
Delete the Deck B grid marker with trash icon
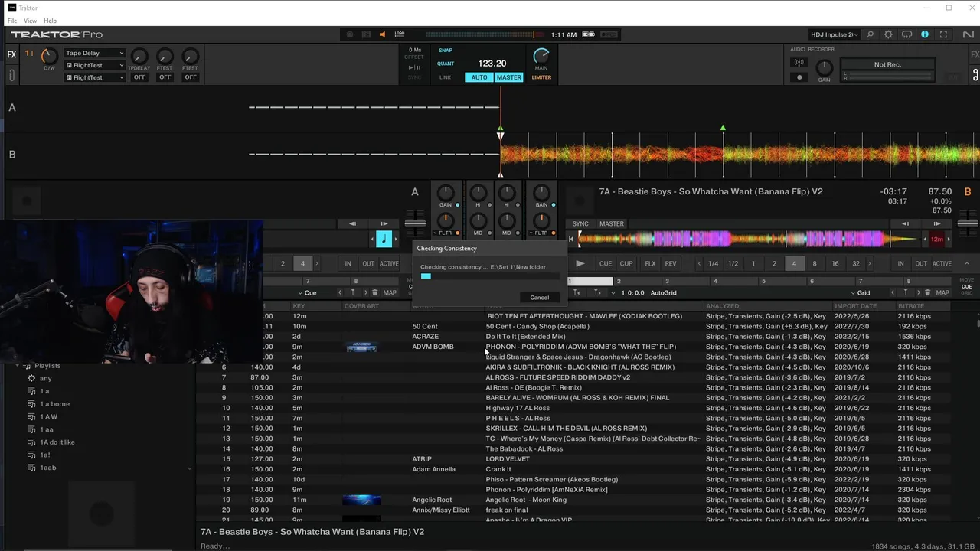click(928, 292)
